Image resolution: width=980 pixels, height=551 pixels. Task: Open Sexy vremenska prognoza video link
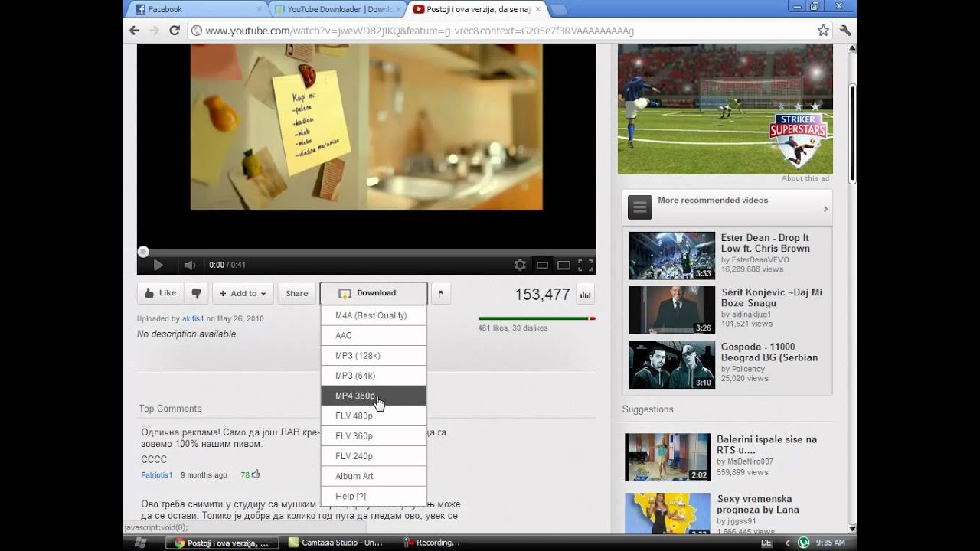(x=758, y=504)
